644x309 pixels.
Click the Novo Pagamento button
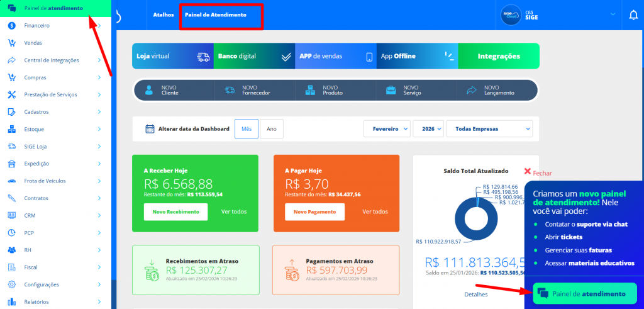[x=316, y=212]
